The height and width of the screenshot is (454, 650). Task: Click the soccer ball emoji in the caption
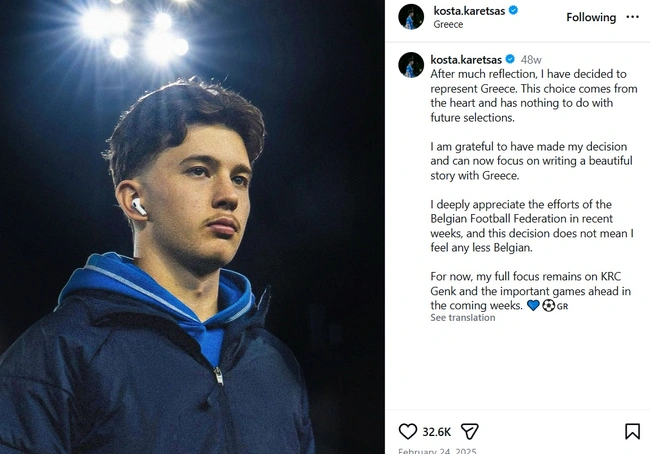[x=548, y=306]
